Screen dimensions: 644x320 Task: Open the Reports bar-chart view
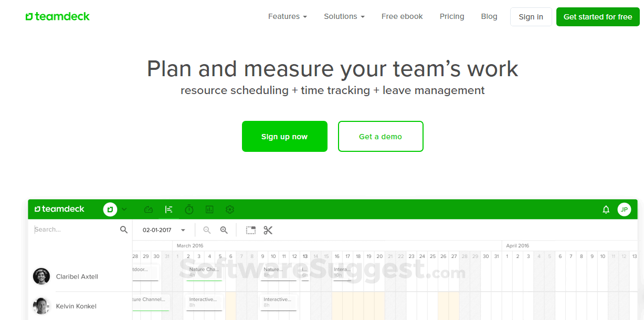pos(209,209)
